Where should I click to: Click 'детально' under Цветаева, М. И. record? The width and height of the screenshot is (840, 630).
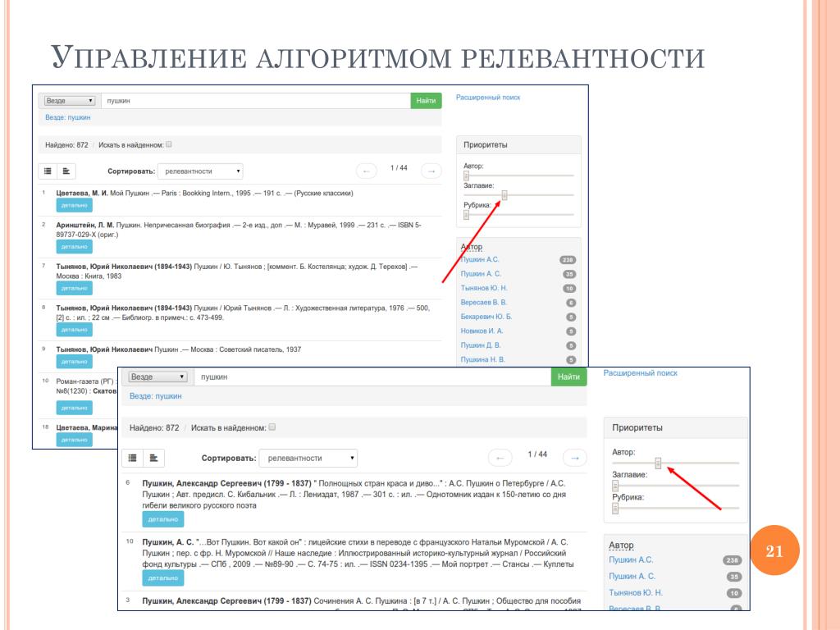[x=75, y=205]
